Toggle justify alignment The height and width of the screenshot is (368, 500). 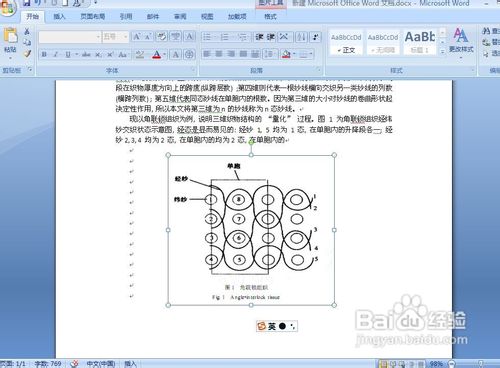point(243,54)
